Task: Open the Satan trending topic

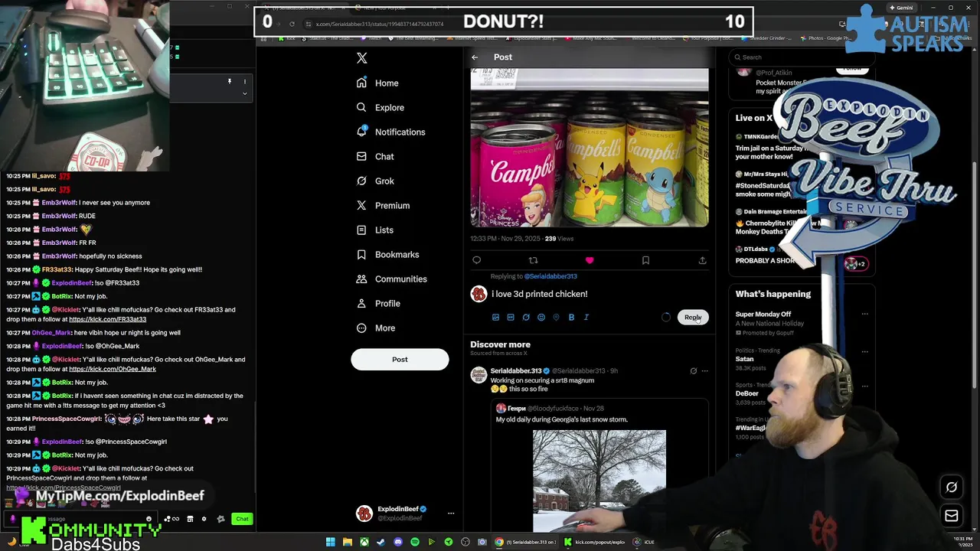Action: pos(744,359)
